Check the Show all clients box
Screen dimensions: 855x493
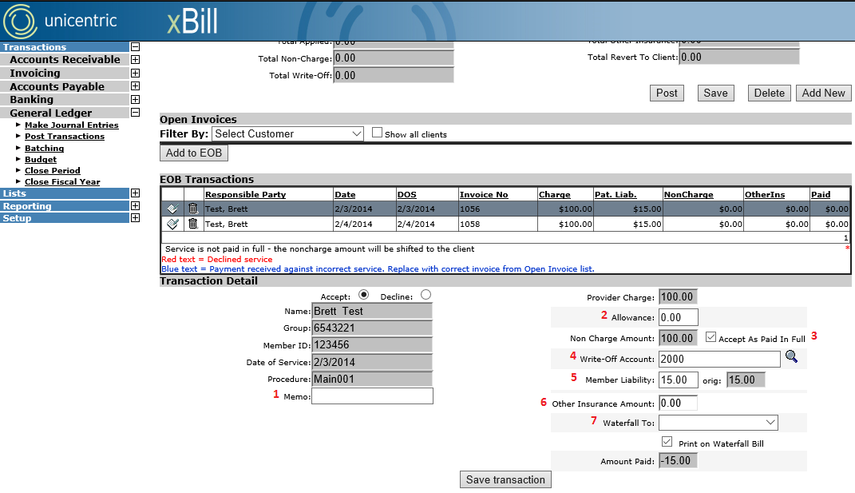coord(377,133)
